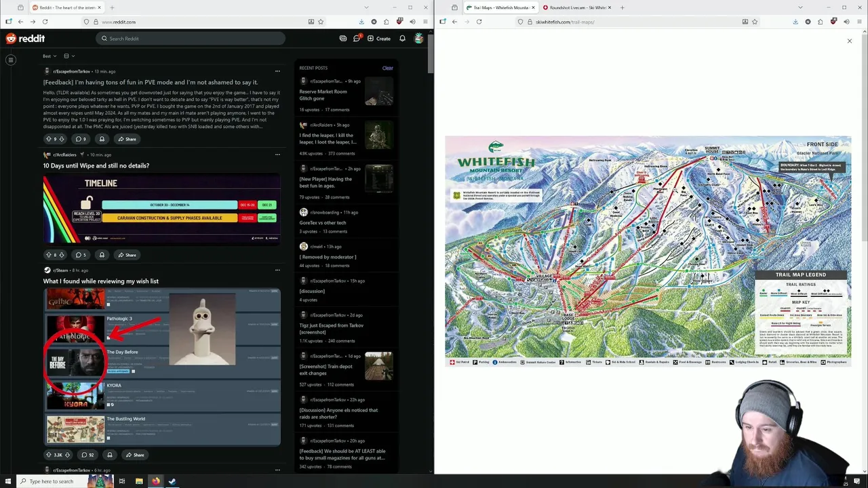Image resolution: width=868 pixels, height=488 pixels.
Task: List all tabs in Whitefish browser window
Action: tap(801, 7)
